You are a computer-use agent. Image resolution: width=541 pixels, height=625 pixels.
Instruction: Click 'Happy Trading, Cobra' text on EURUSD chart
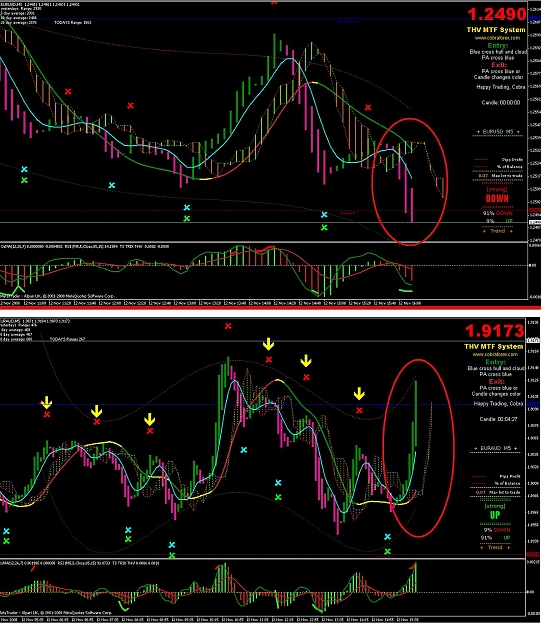click(500, 87)
